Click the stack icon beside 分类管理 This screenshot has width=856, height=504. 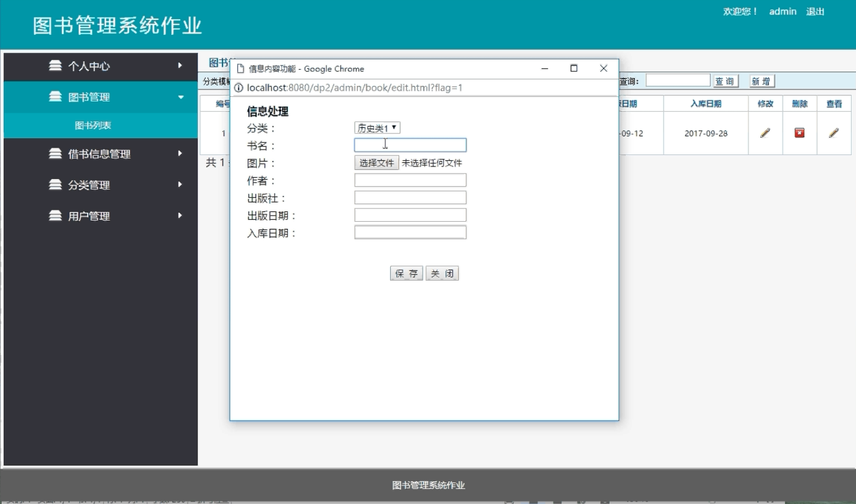pyautogui.click(x=55, y=185)
